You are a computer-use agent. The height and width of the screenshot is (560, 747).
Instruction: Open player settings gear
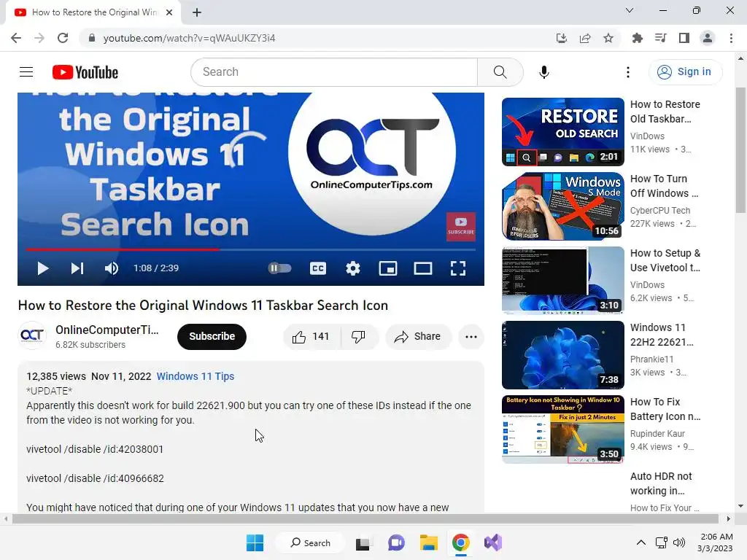pos(353,268)
